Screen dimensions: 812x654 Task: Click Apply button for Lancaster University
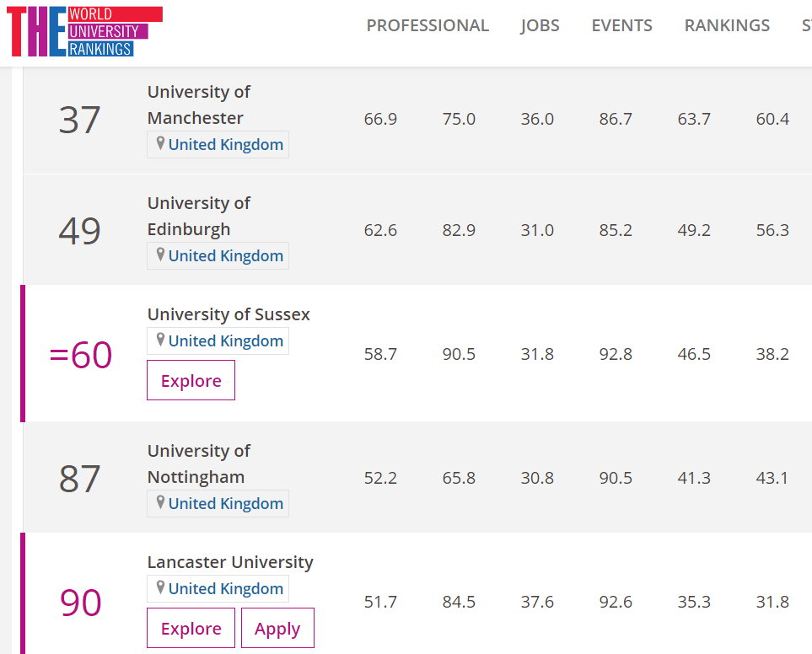click(x=277, y=629)
